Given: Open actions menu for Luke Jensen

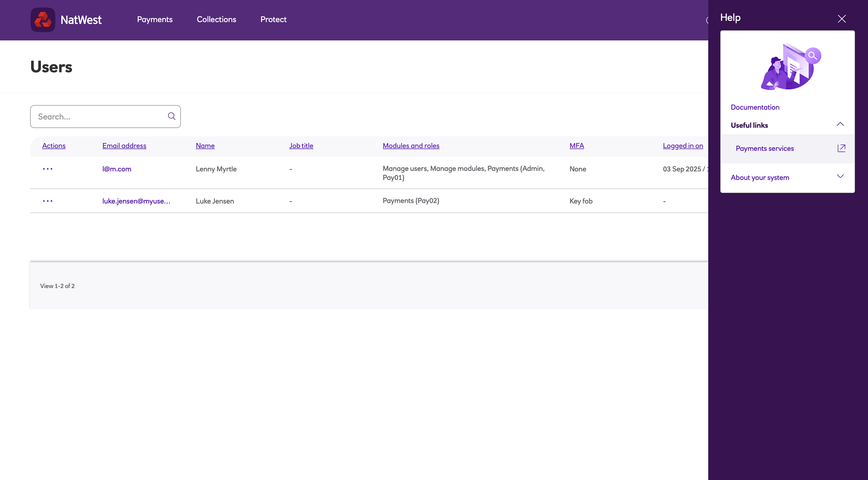Looking at the screenshot, I should (47, 201).
